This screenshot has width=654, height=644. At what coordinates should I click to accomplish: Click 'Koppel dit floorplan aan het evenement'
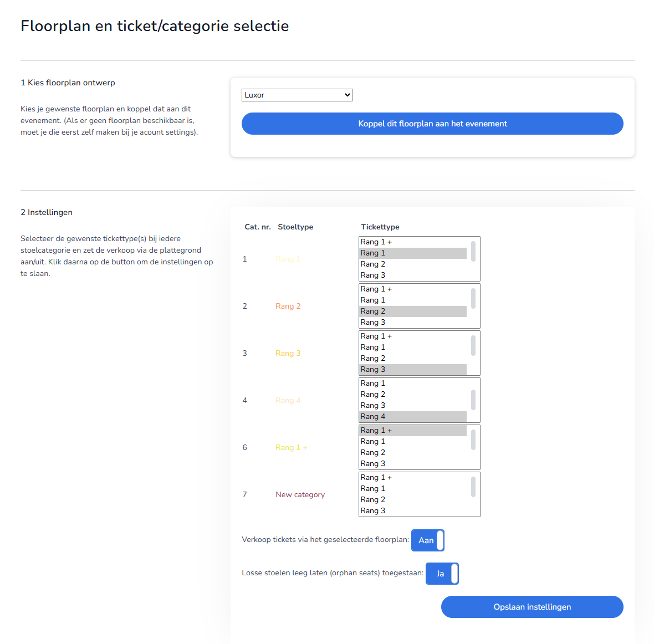point(432,124)
